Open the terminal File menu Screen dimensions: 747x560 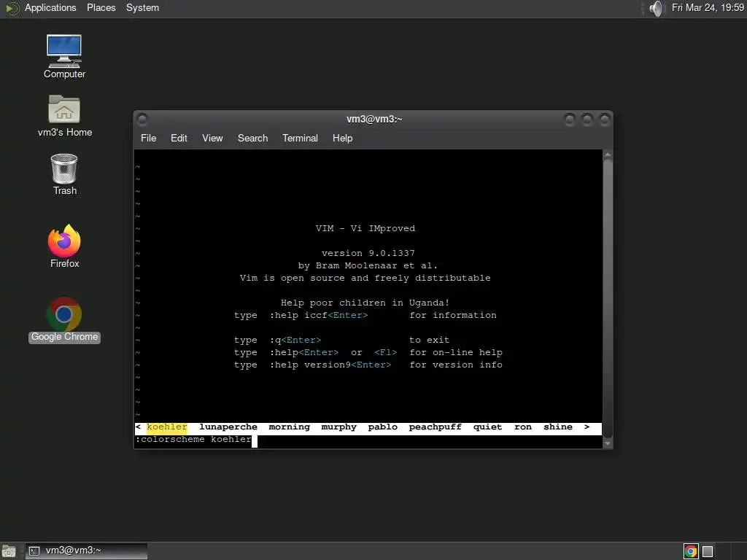click(148, 138)
